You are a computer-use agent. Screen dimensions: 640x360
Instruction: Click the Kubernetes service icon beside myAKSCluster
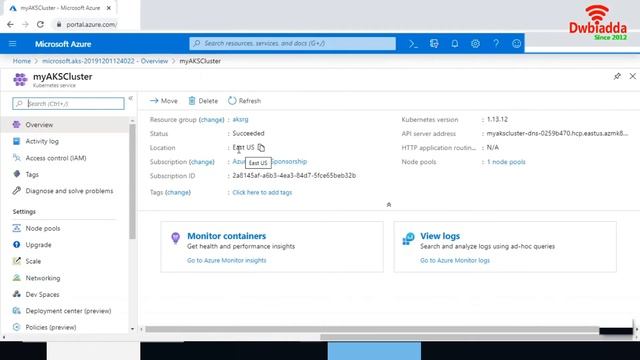20,79
